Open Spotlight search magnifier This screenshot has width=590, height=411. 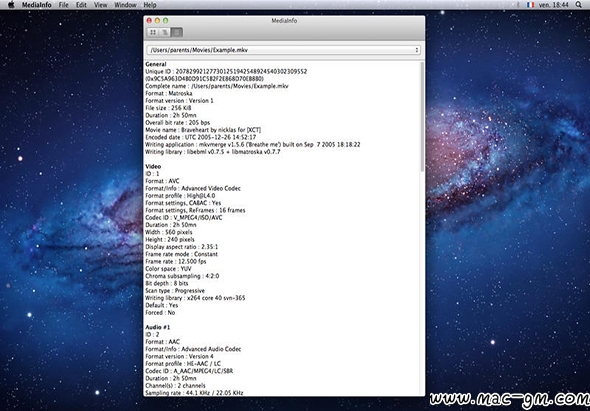578,5
